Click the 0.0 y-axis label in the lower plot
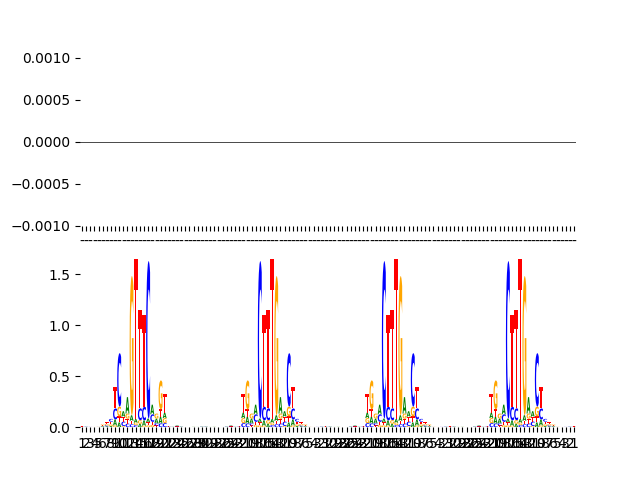Screen dimensions: 640x480 coord(59,427)
